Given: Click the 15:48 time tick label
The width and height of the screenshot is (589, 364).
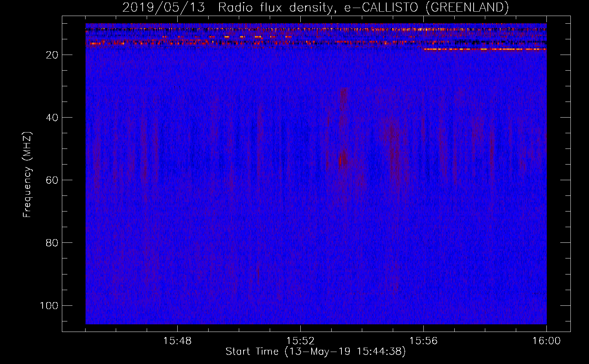Looking at the screenshot, I should coord(177,341).
